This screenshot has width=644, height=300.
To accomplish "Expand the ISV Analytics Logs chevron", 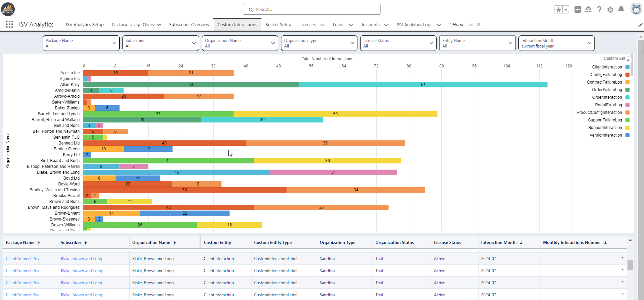I will coord(439,25).
